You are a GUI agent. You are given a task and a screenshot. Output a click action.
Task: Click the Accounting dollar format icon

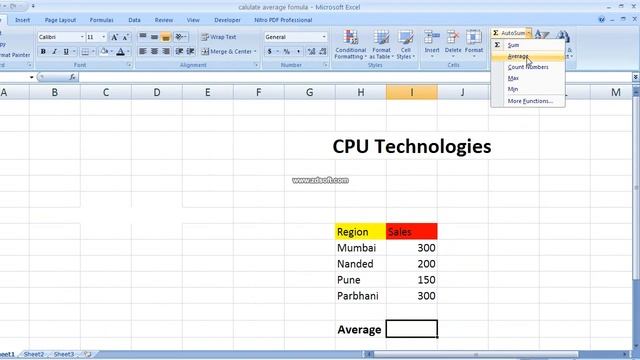click(269, 51)
